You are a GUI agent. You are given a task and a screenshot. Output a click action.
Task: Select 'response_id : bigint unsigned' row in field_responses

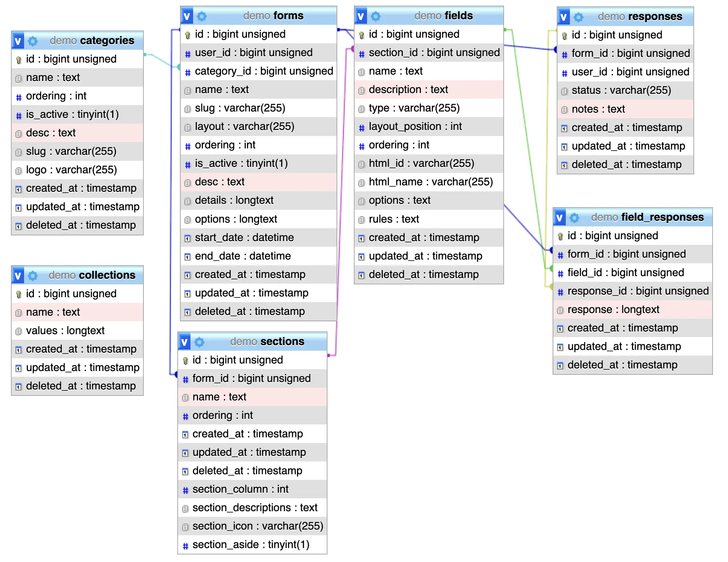pos(633,291)
